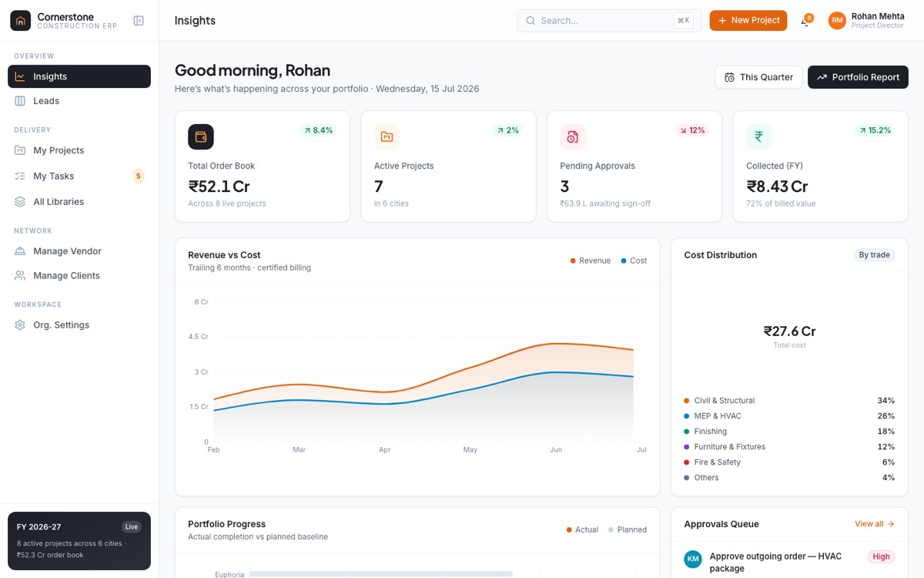Open Manage Clients in the sidebar
The width and height of the screenshot is (924, 578).
pos(79,275)
